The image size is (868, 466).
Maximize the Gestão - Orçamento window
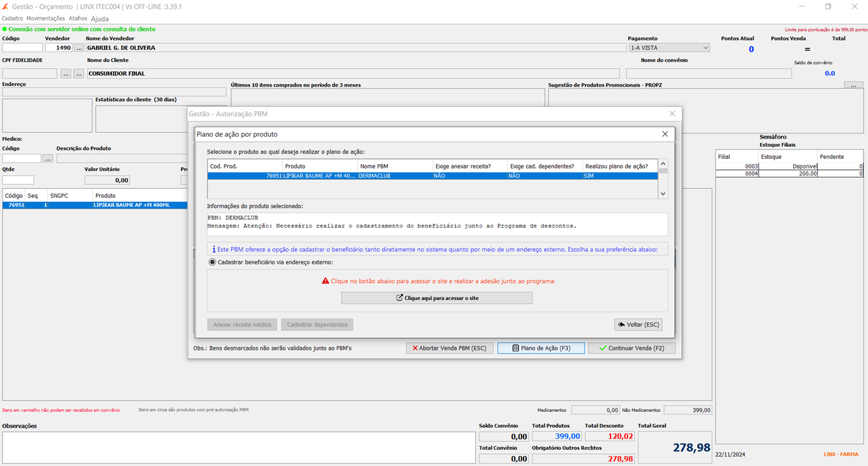point(828,6)
